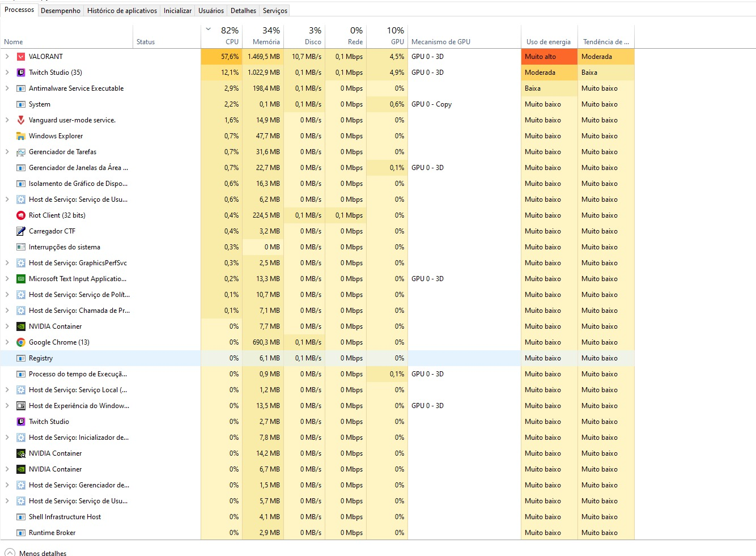Screen dimensions: 756x556
Task: Select the NVIDIA Container 14,2 MB row
Action: tap(317, 453)
